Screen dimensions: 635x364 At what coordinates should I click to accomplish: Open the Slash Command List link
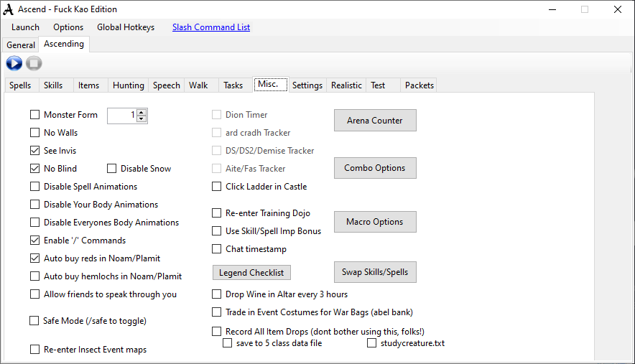point(211,27)
